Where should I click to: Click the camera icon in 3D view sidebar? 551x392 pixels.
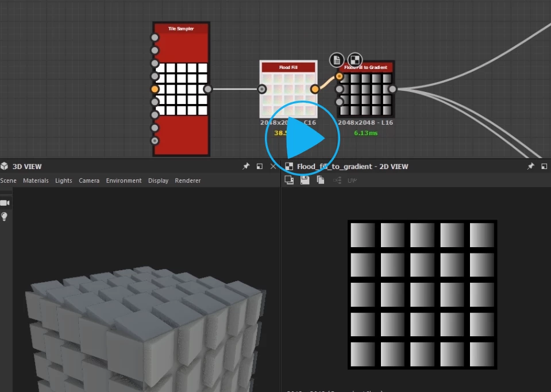click(5, 203)
